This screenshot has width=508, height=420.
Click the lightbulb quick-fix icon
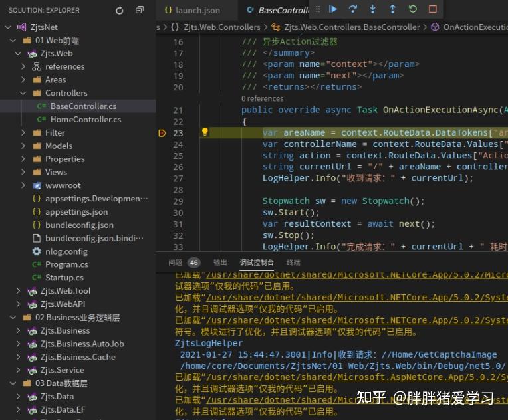click(205, 132)
